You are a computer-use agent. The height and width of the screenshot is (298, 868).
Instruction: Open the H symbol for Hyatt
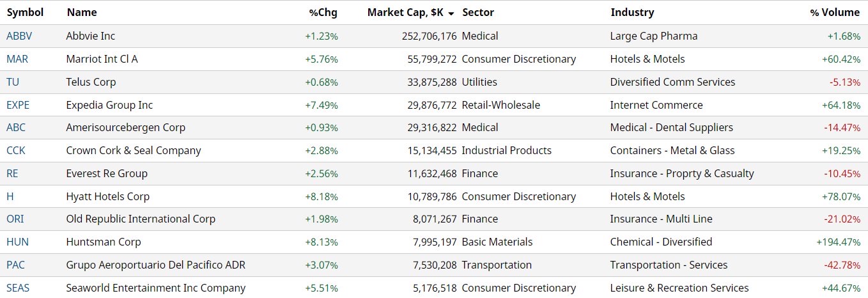click(10, 196)
